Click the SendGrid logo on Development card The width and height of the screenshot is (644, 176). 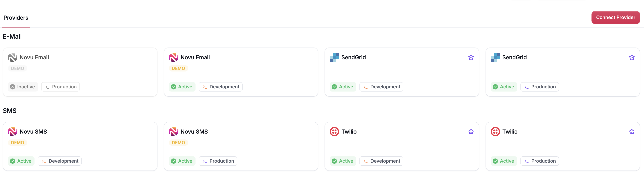click(334, 57)
